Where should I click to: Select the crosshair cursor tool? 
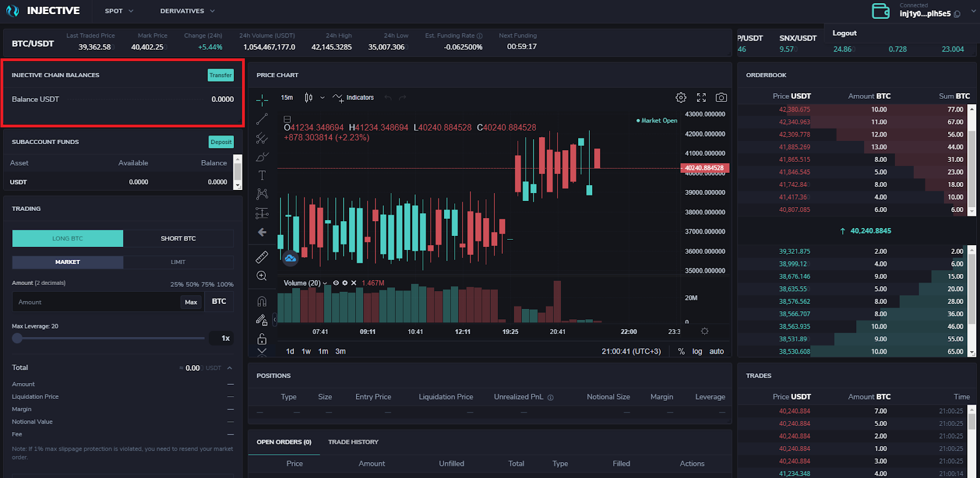(x=262, y=99)
